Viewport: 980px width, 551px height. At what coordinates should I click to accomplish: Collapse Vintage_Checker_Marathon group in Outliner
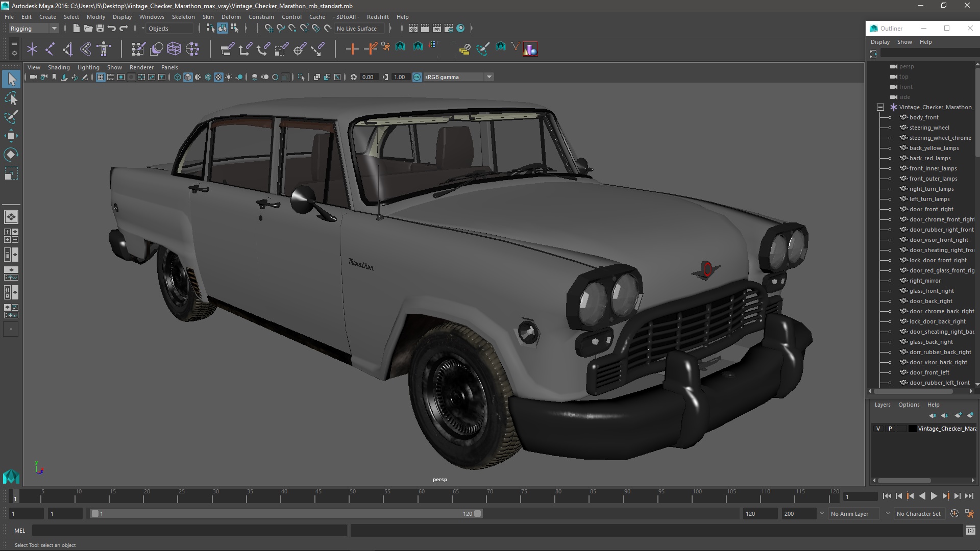coord(880,107)
